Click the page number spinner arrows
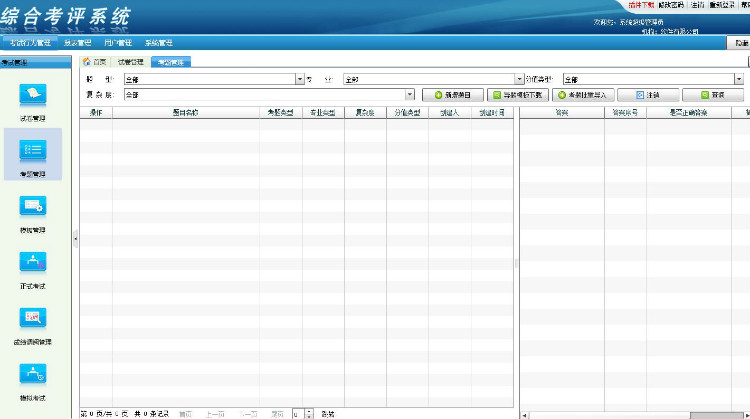The image size is (750, 419). (x=309, y=414)
